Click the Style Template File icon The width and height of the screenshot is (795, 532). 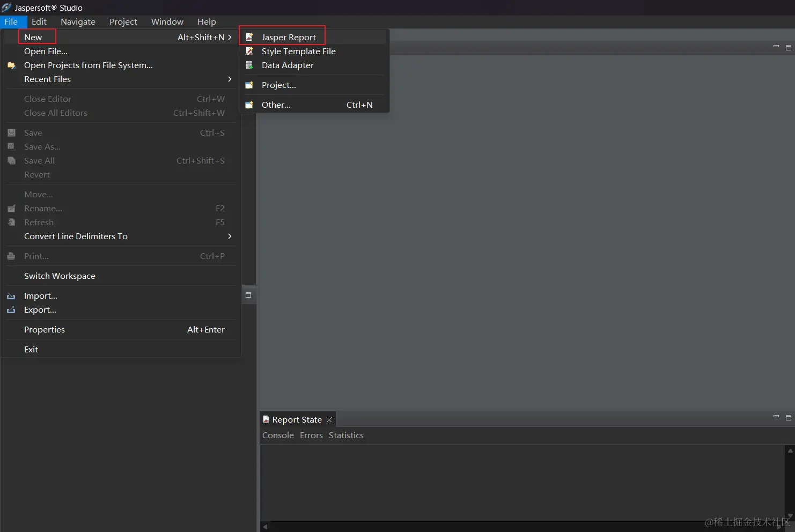point(249,51)
